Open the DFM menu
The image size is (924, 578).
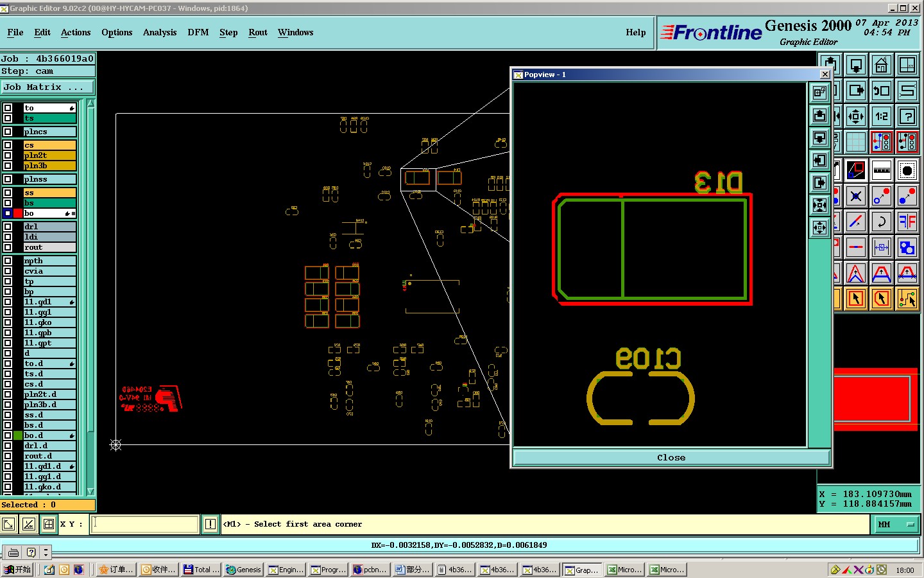coord(198,32)
